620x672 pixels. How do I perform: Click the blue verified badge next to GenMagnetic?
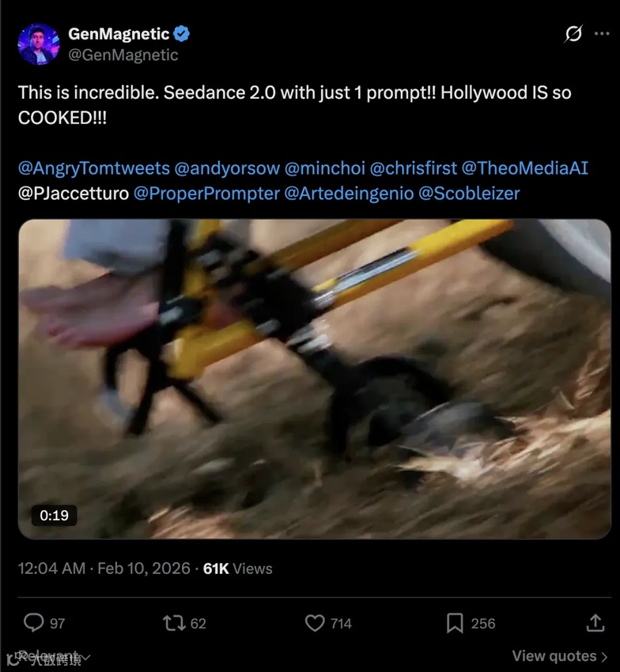[181, 33]
